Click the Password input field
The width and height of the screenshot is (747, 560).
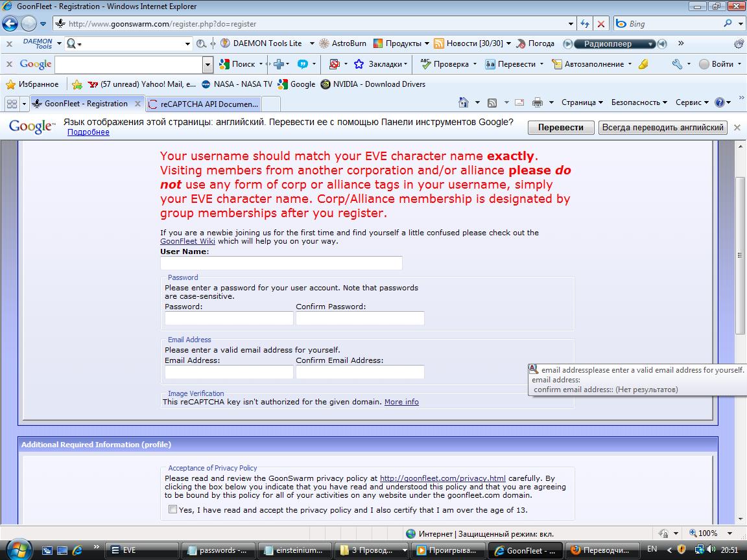coord(229,318)
